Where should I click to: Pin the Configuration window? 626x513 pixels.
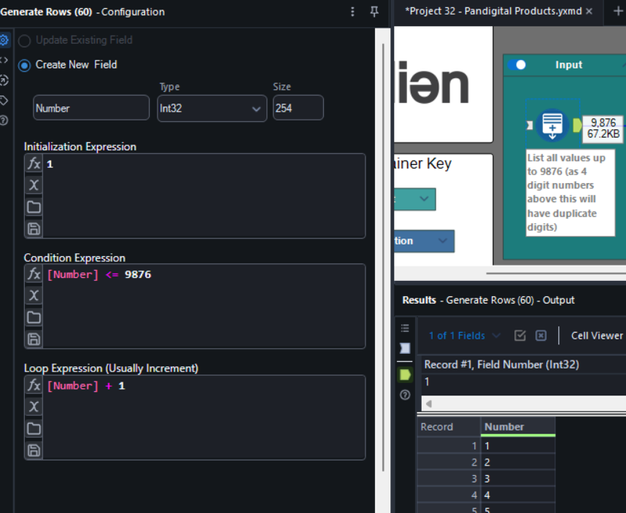374,12
